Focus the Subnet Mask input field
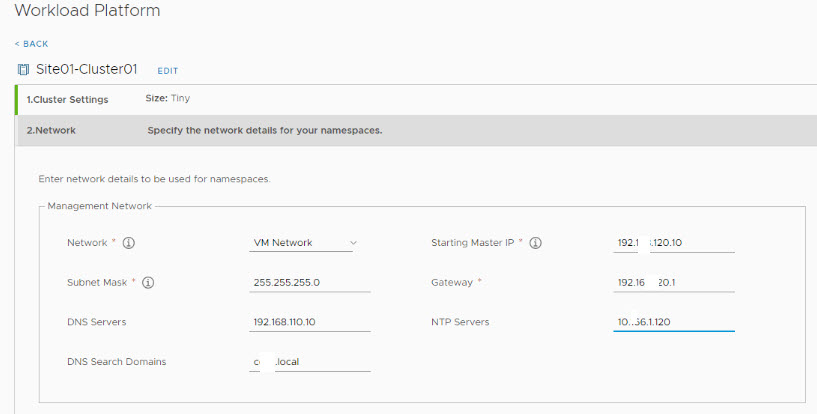817x414 pixels. pos(310,283)
